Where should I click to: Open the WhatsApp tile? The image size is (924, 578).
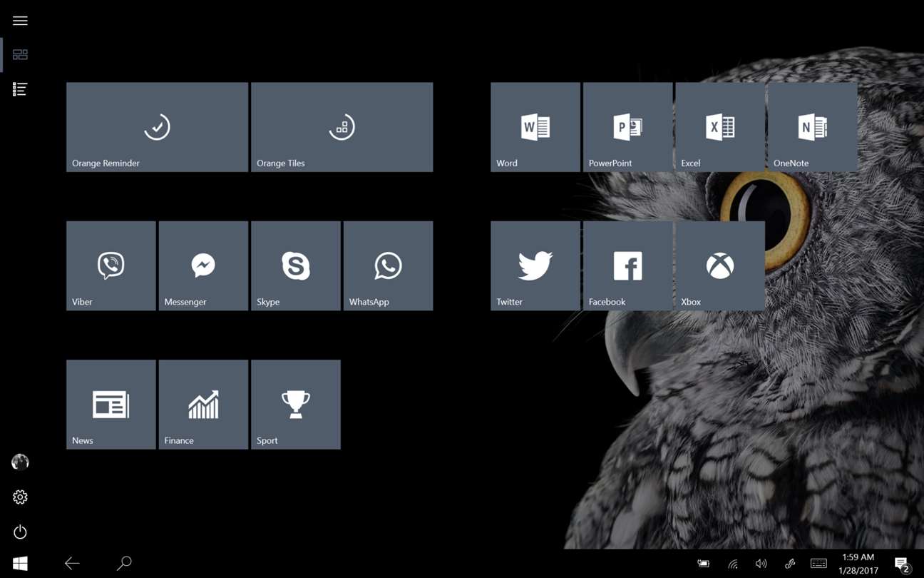(388, 265)
